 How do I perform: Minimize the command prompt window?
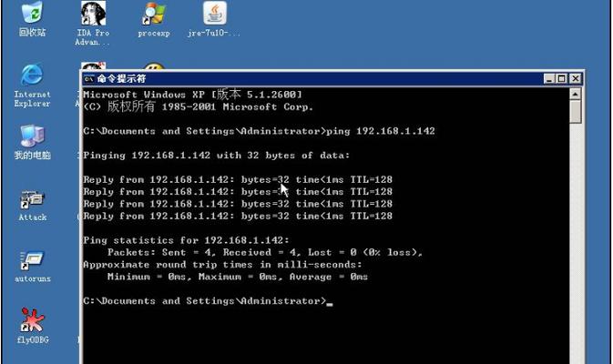(x=549, y=79)
